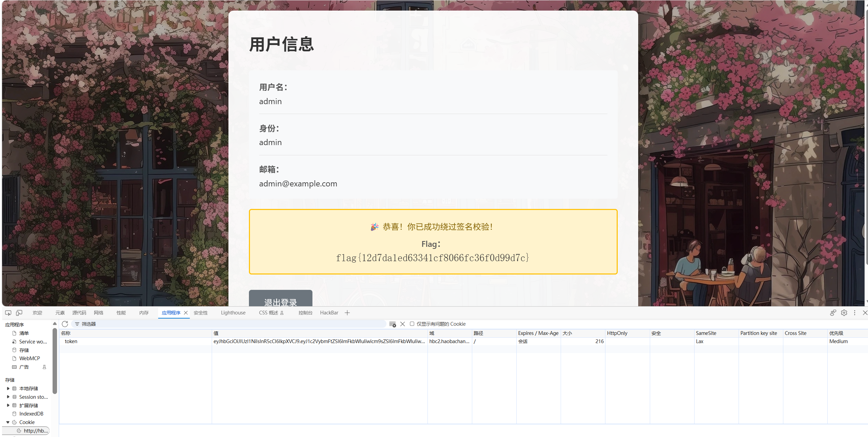Expand Session storage tree node

pyautogui.click(x=8, y=397)
